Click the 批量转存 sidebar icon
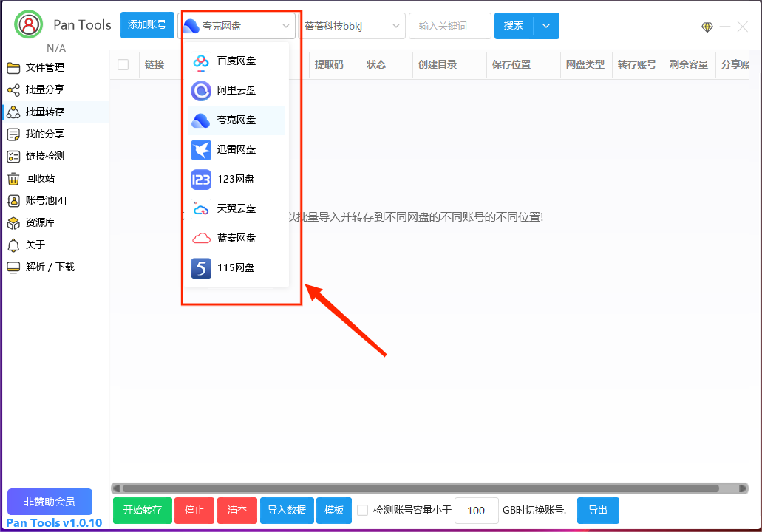Viewport: 762px width, 532px height. click(x=13, y=112)
